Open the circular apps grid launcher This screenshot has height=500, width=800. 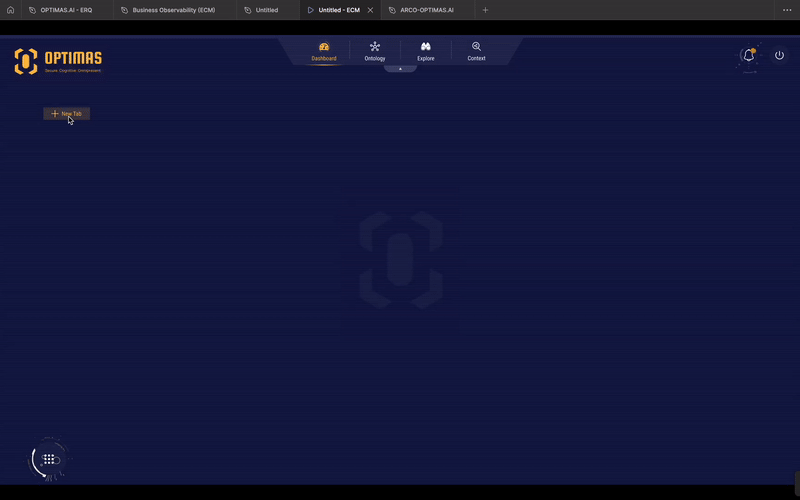coord(49,459)
